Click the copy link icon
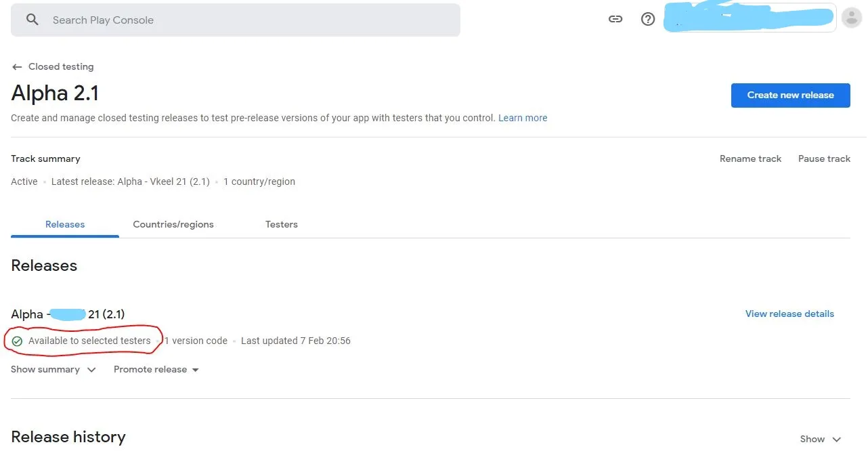Image resolution: width=868 pixels, height=470 pixels. 615,19
